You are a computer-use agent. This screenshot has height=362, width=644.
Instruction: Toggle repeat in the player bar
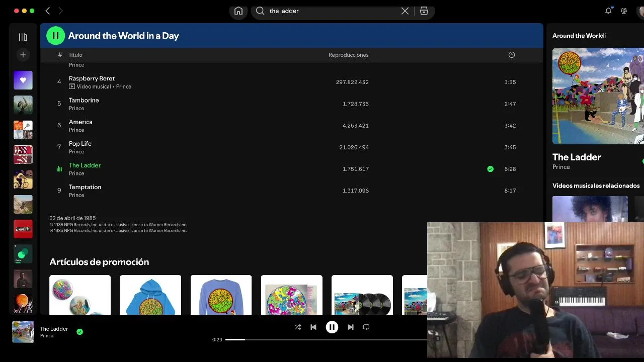pos(366,327)
